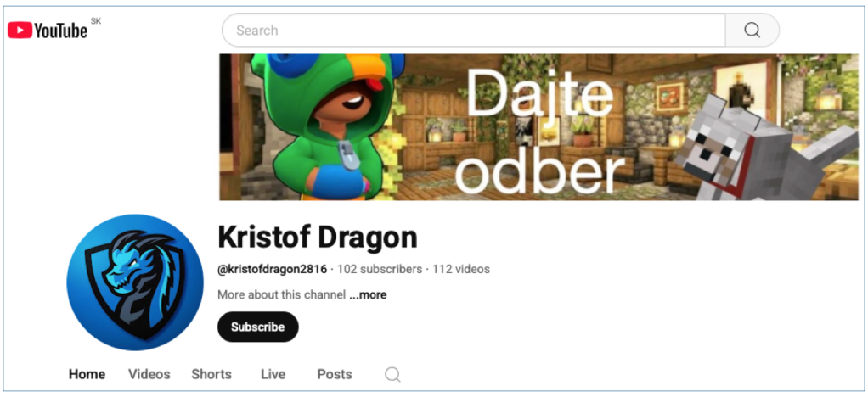
Task: Click the @kristofdragon2816 handle
Action: [x=273, y=270]
